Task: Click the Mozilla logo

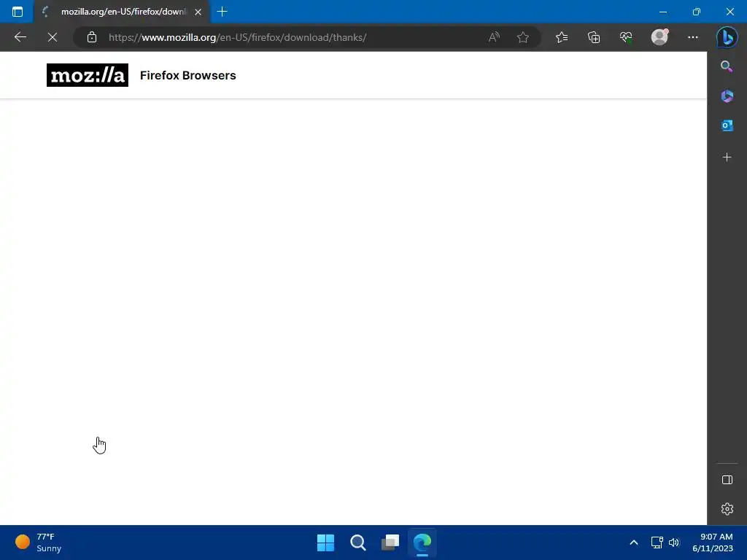Action: [x=88, y=75]
